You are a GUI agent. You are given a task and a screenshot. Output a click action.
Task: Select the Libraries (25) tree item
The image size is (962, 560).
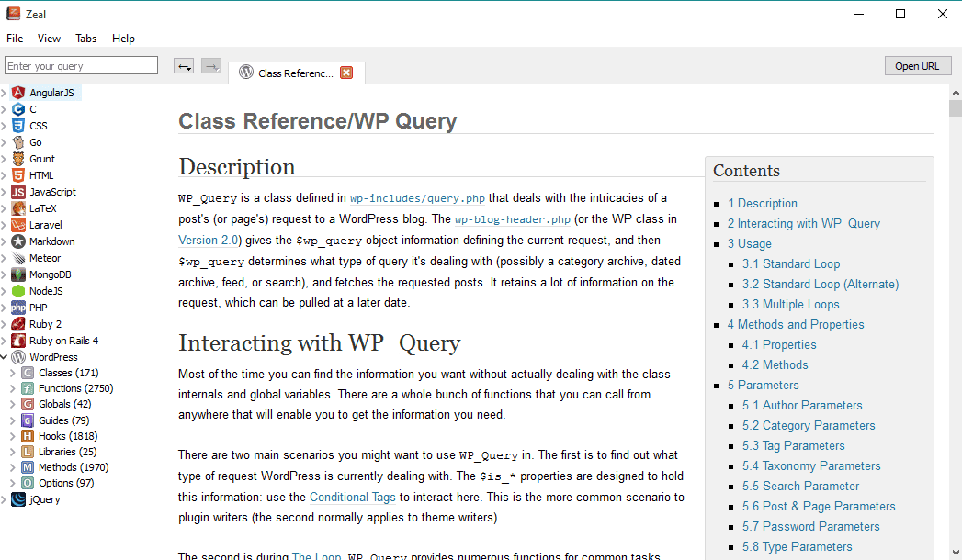(67, 452)
